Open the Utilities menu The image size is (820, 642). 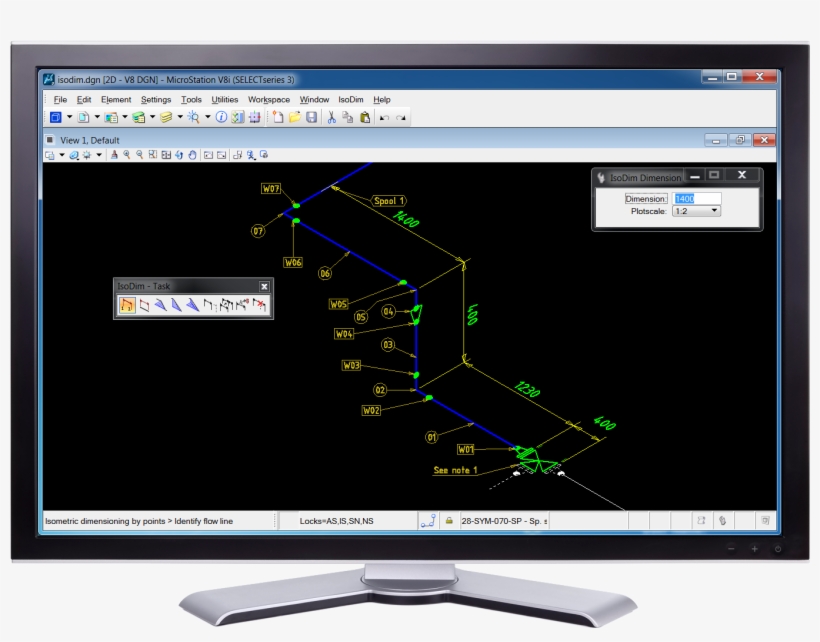(x=225, y=99)
